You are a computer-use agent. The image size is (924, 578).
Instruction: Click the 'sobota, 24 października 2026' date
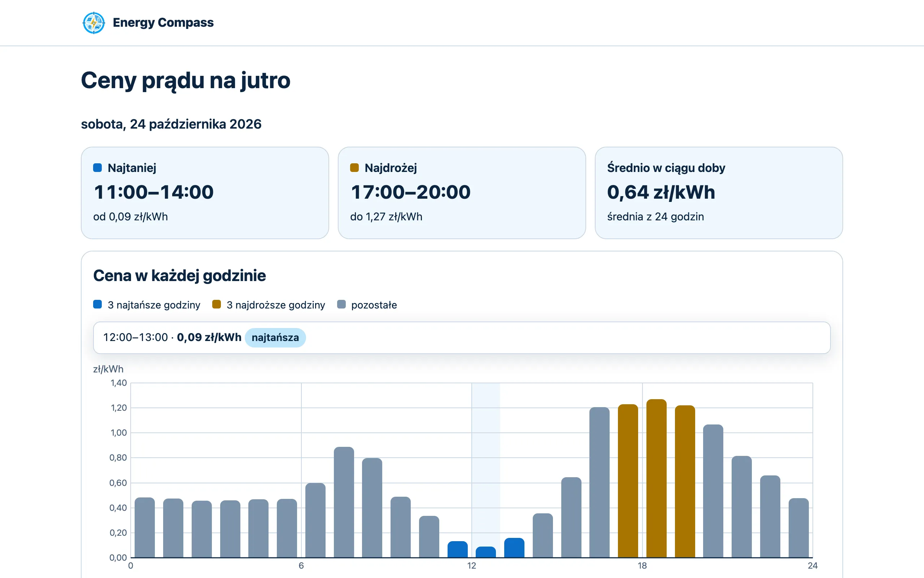coord(171,124)
